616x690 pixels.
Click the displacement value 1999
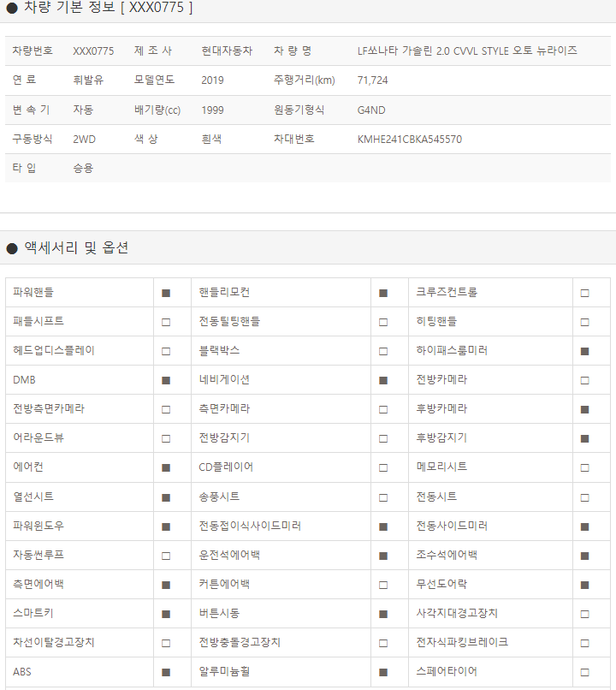212,110
